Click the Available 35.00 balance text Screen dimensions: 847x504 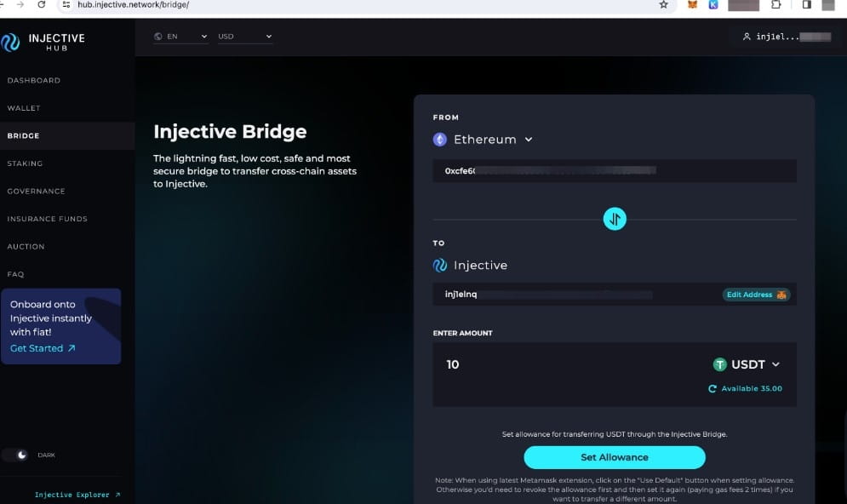coord(752,389)
